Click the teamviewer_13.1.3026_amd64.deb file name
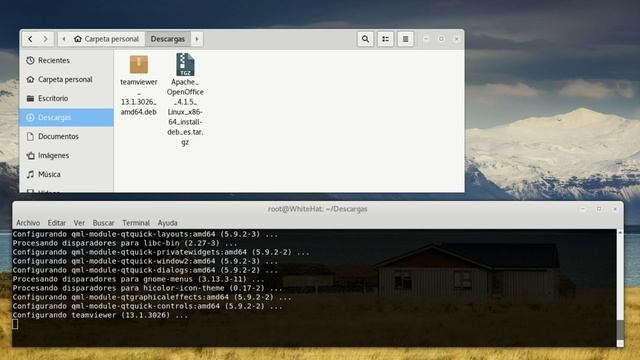This screenshot has width=640, height=360. [x=139, y=97]
